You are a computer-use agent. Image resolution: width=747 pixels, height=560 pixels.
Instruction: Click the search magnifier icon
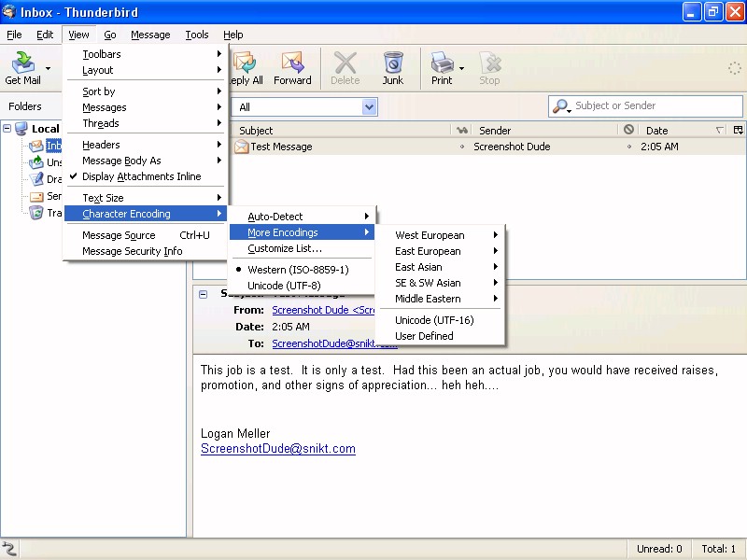560,105
